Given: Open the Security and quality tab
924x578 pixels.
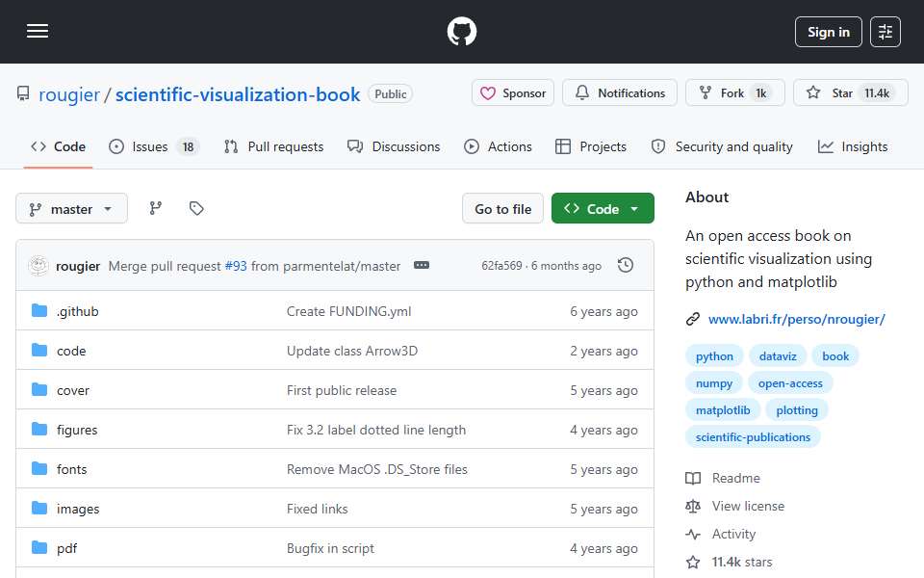Looking at the screenshot, I should click(x=722, y=146).
